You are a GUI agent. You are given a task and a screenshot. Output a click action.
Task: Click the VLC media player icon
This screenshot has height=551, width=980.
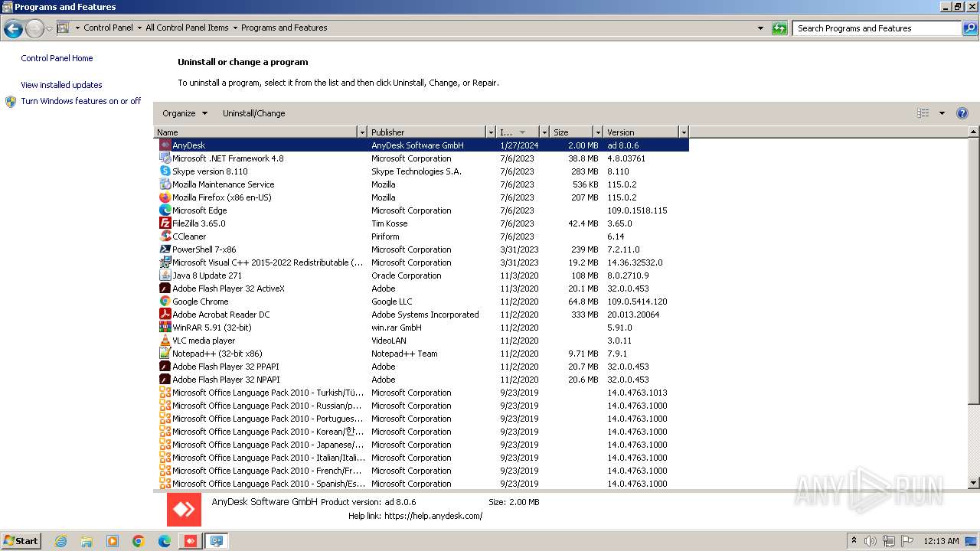pos(165,340)
